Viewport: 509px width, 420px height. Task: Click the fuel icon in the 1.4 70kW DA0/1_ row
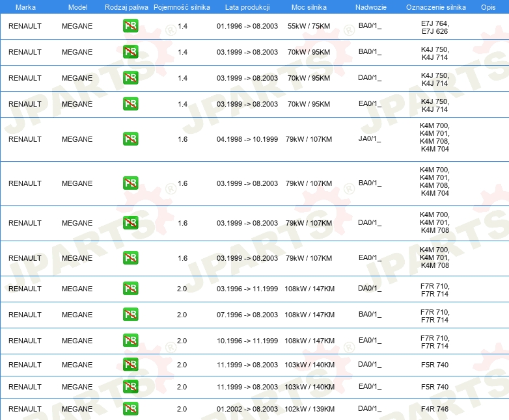(130, 78)
